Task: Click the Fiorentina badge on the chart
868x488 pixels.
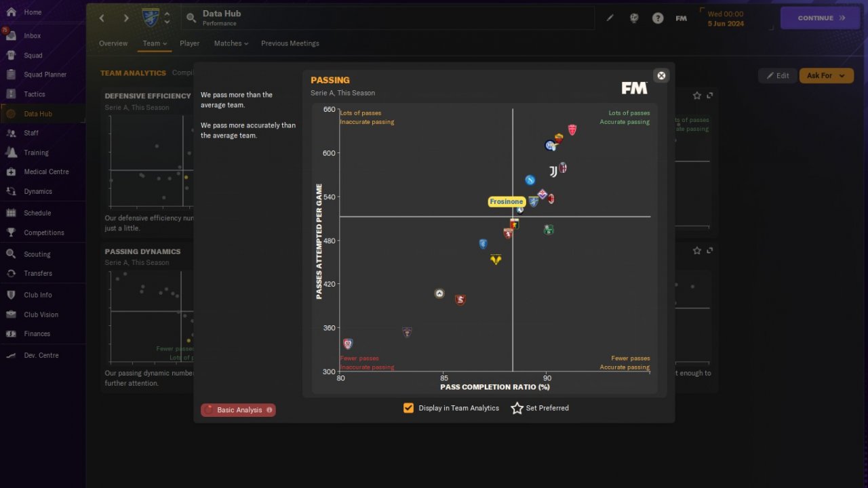Action: tap(542, 195)
